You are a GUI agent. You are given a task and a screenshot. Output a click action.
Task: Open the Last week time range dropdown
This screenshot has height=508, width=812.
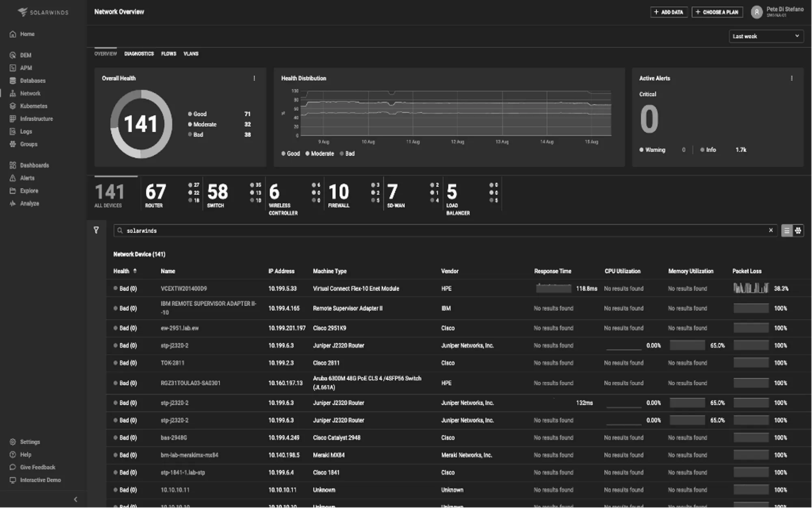tap(766, 36)
